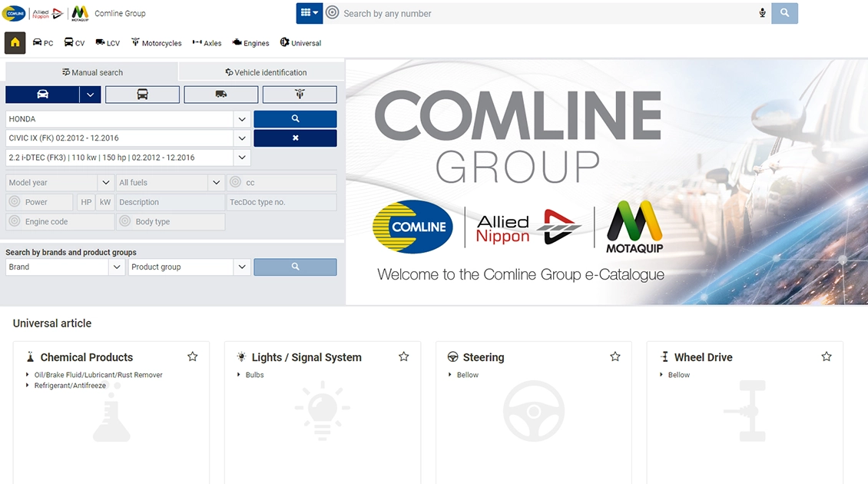This screenshot has height=484, width=868.
Task: Open the PC vehicle category
Action: click(x=43, y=43)
